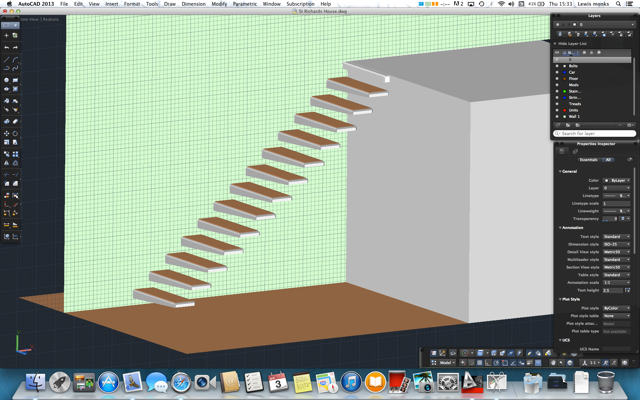Open the Modify menu
The image size is (640, 400).
(x=219, y=4)
